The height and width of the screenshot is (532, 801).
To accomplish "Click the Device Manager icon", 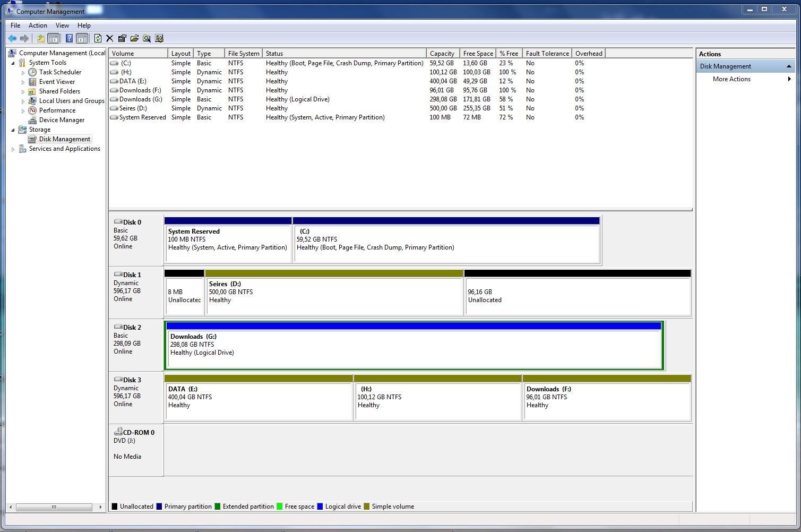I will point(32,120).
